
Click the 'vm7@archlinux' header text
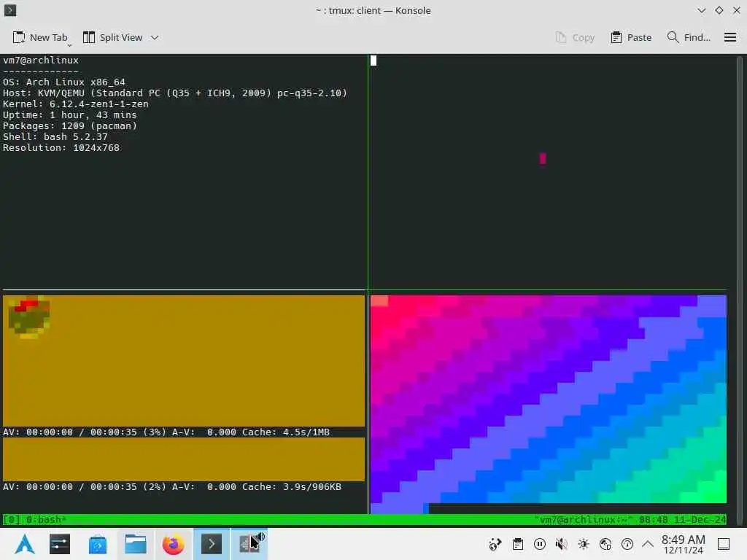41,61
